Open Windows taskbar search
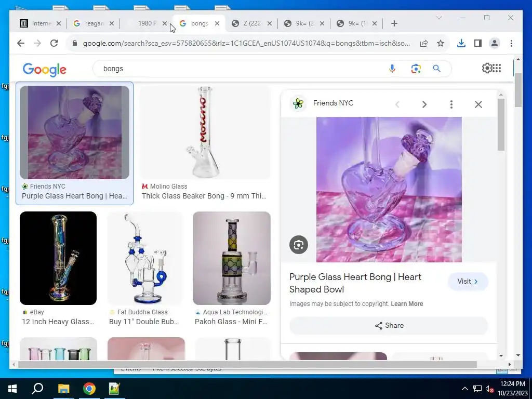 click(x=37, y=389)
